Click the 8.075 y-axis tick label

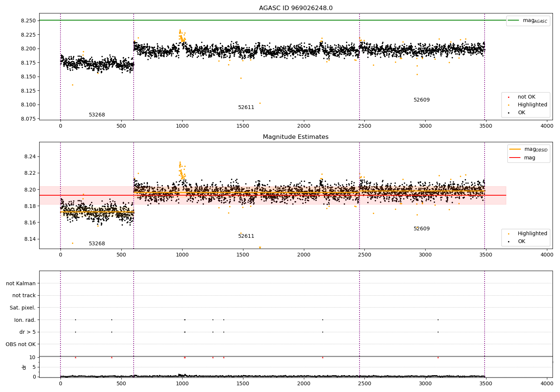29,119
